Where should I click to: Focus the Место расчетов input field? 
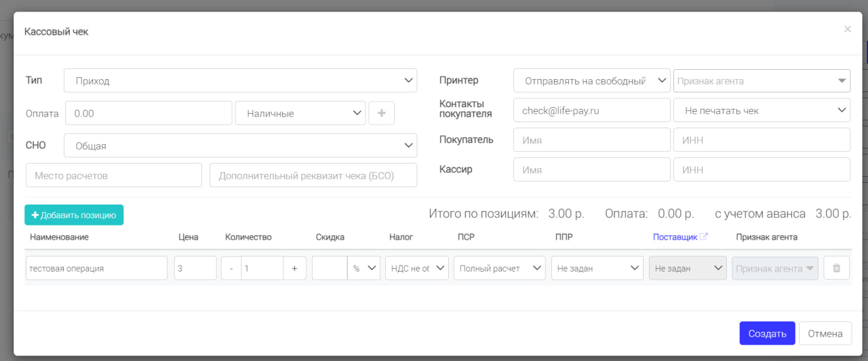tap(114, 175)
